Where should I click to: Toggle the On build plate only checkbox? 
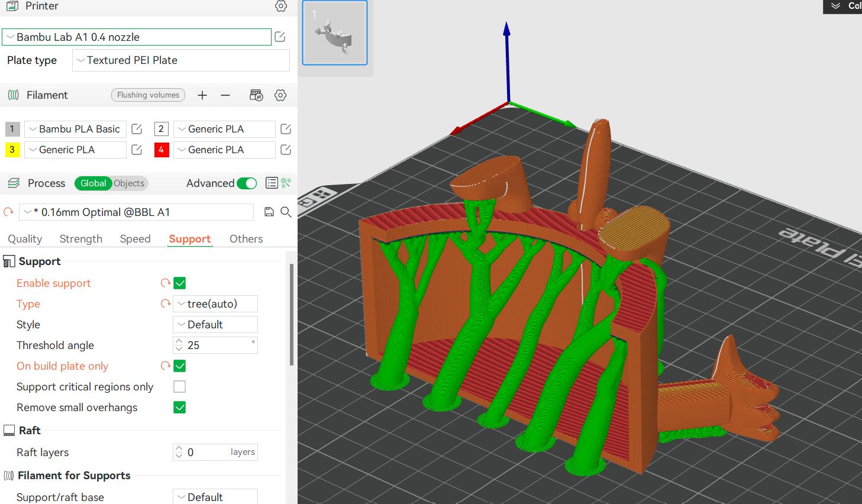(x=180, y=366)
